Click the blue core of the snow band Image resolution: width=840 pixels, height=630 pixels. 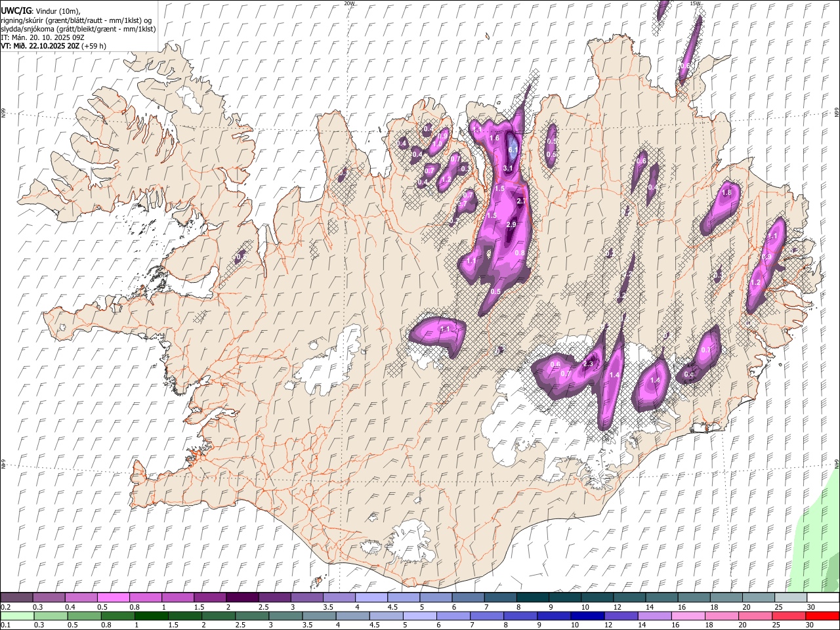pyautogui.click(x=513, y=146)
